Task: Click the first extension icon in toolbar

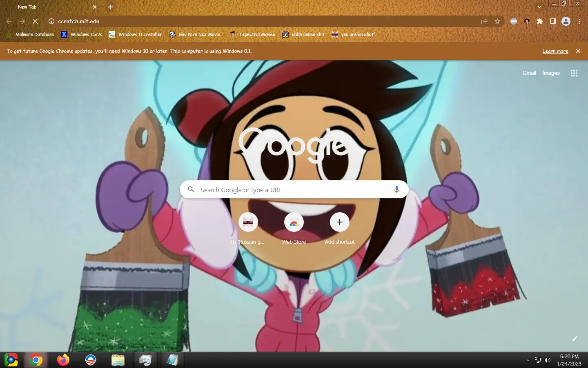Action: pyautogui.click(x=514, y=21)
